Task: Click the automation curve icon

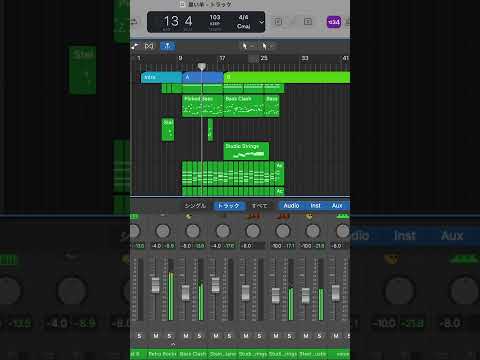Action: click(135, 46)
